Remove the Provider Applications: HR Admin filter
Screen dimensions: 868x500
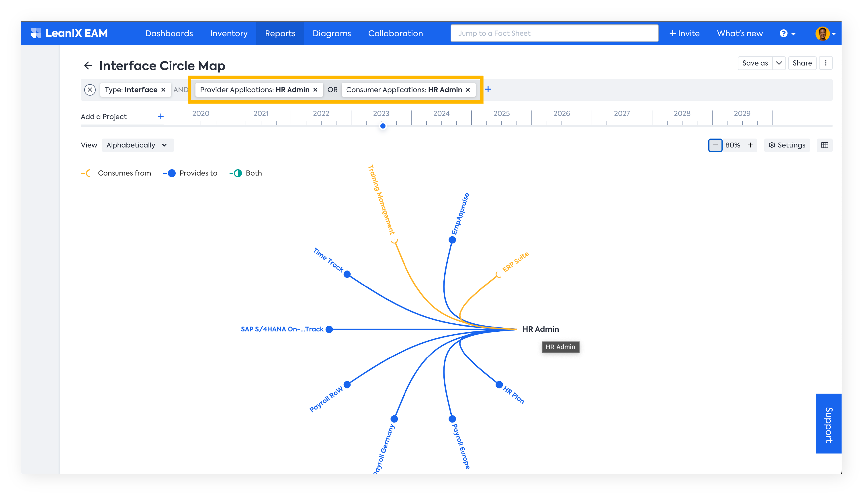point(316,90)
